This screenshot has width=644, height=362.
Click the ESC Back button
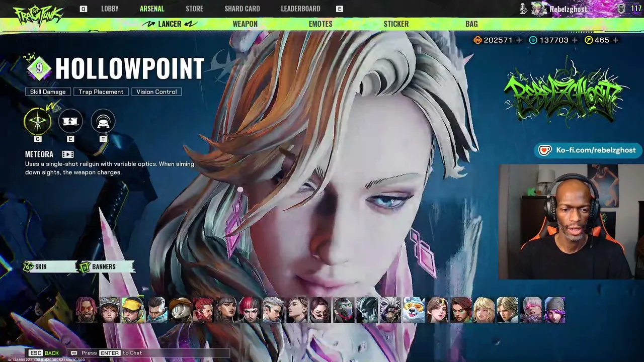[x=44, y=353]
